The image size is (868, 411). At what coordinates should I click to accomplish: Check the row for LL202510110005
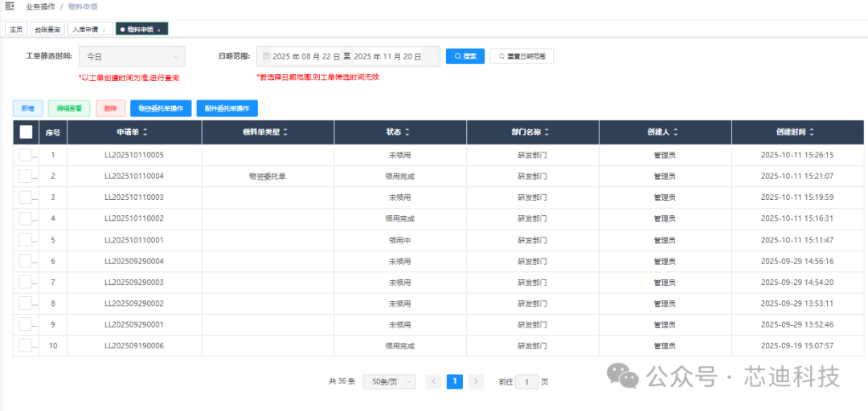pyautogui.click(x=26, y=156)
